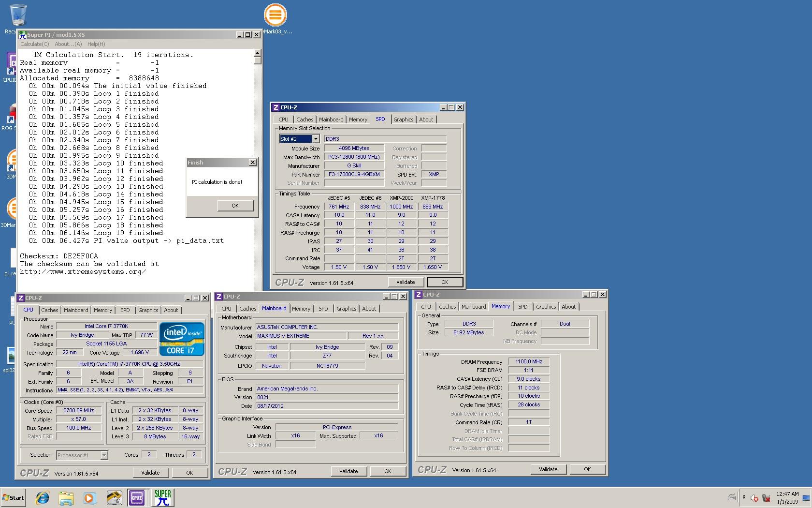This screenshot has height=508, width=812.
Task: Open the About...(A) menu in Super PI
Action: coord(68,44)
